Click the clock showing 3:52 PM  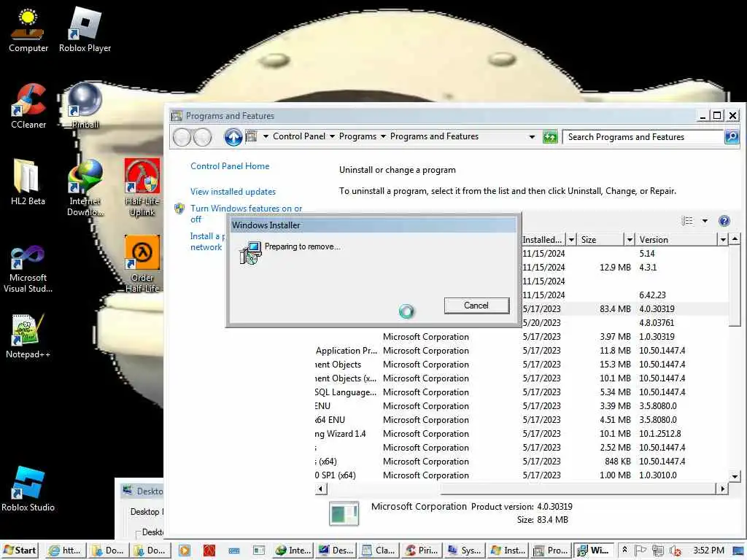tap(708, 551)
